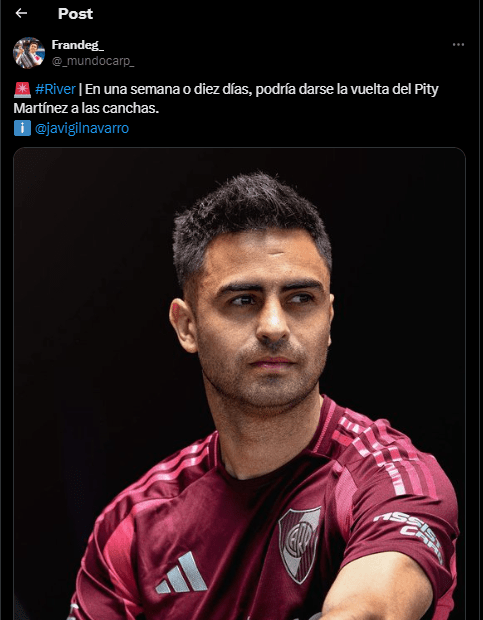Click the sponsor text on the sleeve
Viewport: 483px width, 620px height.
(x=409, y=533)
